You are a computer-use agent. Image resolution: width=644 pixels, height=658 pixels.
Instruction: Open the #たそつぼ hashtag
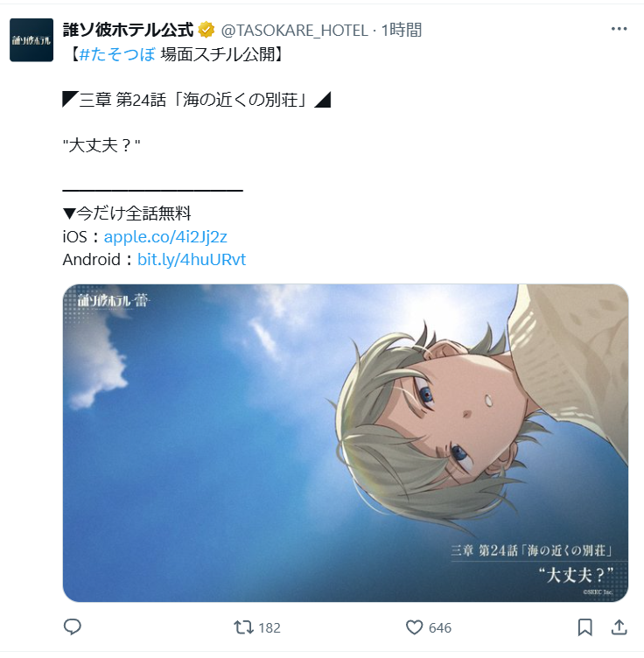[x=117, y=54]
